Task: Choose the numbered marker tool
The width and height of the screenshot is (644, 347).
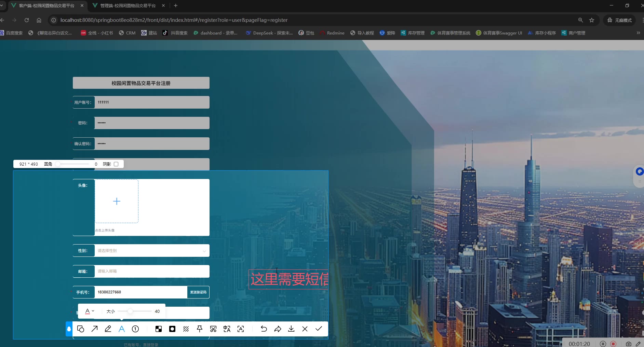Action: 135,329
